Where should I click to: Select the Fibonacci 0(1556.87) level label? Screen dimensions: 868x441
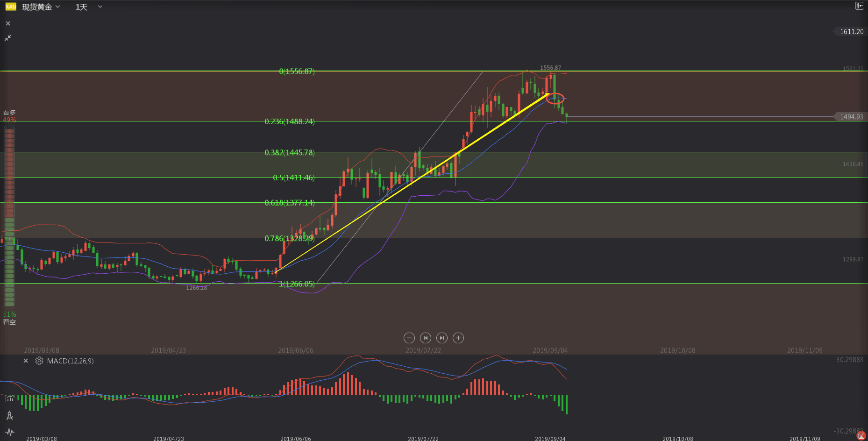tap(297, 71)
